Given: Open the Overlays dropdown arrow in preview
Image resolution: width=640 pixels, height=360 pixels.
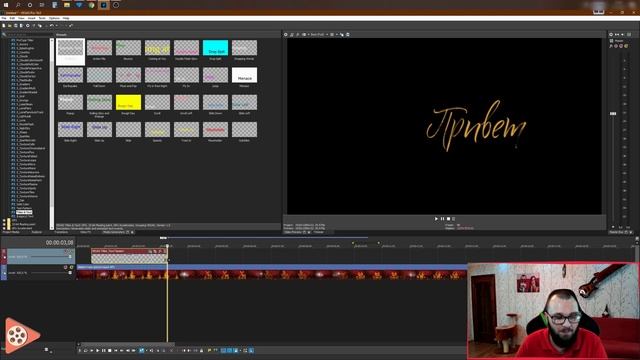Looking at the screenshot, I should pos(337,35).
